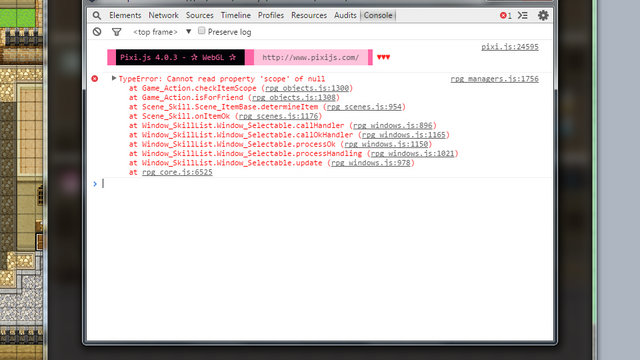Expand the TypeError stack trace triangle
This screenshot has width=640, height=360.
pos(114,78)
